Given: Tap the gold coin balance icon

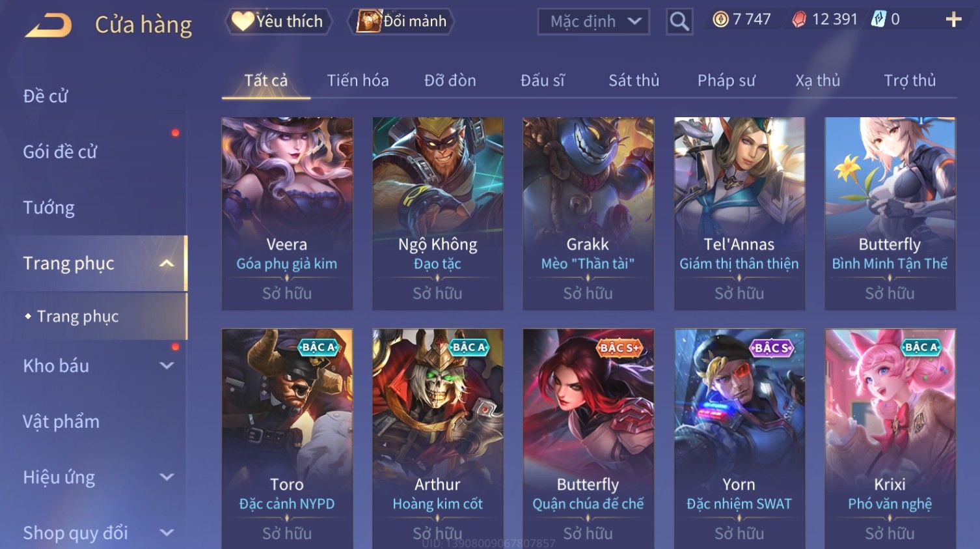Looking at the screenshot, I should click(x=720, y=20).
